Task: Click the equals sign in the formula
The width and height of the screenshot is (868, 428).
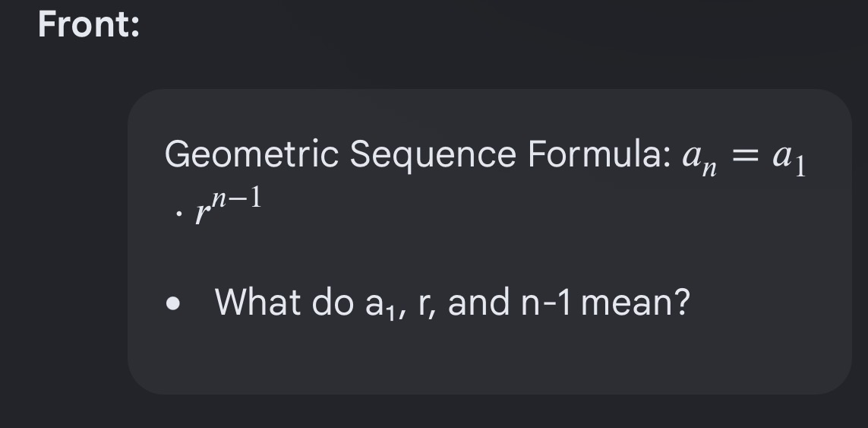Action: click(x=744, y=157)
